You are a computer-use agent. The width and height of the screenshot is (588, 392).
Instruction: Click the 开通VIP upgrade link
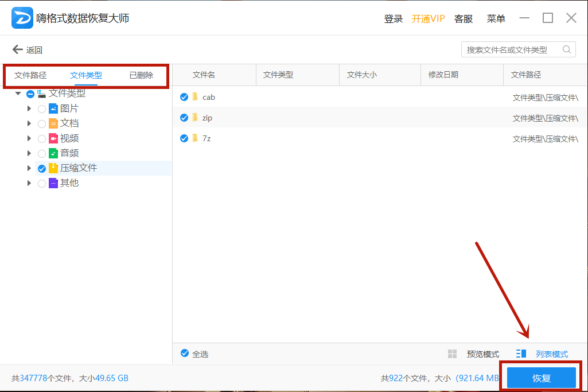point(428,18)
